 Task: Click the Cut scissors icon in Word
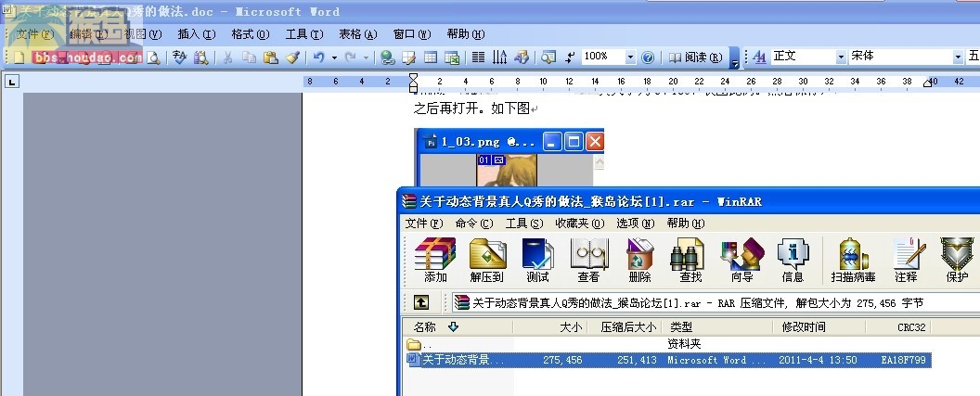coord(228,57)
